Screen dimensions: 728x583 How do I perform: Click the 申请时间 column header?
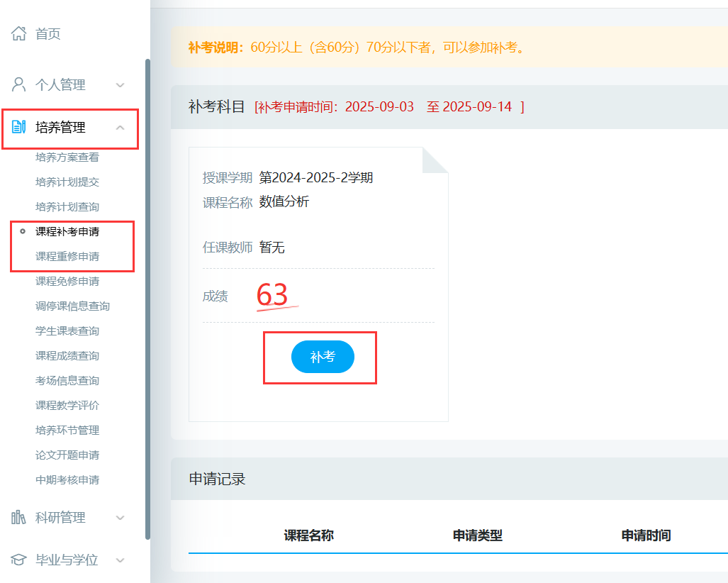click(646, 535)
